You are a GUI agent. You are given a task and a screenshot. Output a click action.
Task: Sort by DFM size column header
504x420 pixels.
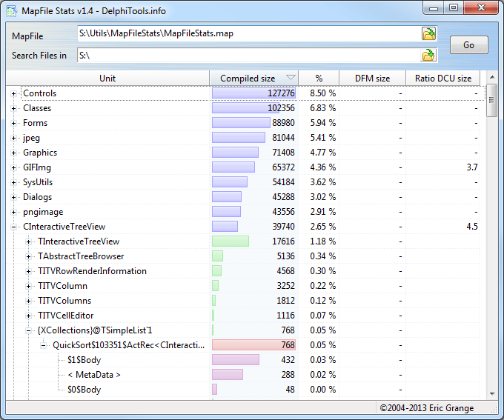click(372, 78)
